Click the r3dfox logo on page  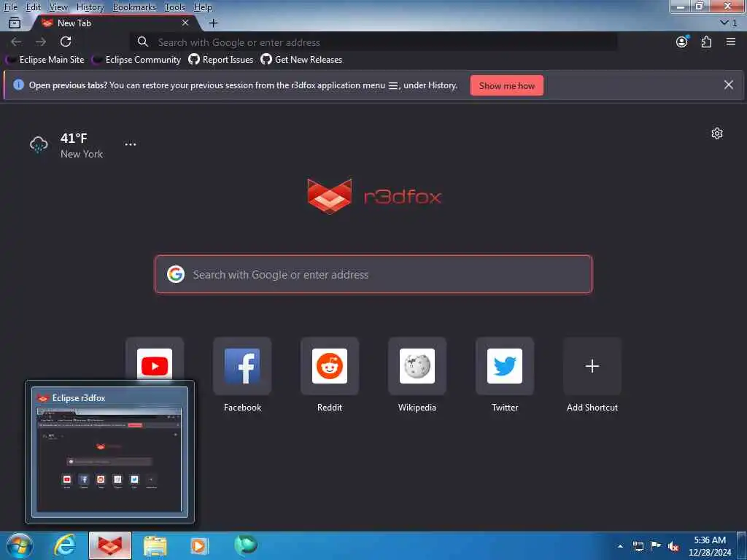pos(374,196)
